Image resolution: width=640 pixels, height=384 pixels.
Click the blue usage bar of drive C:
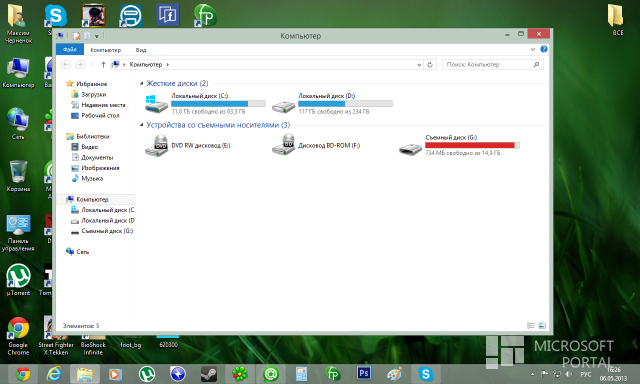pos(218,104)
